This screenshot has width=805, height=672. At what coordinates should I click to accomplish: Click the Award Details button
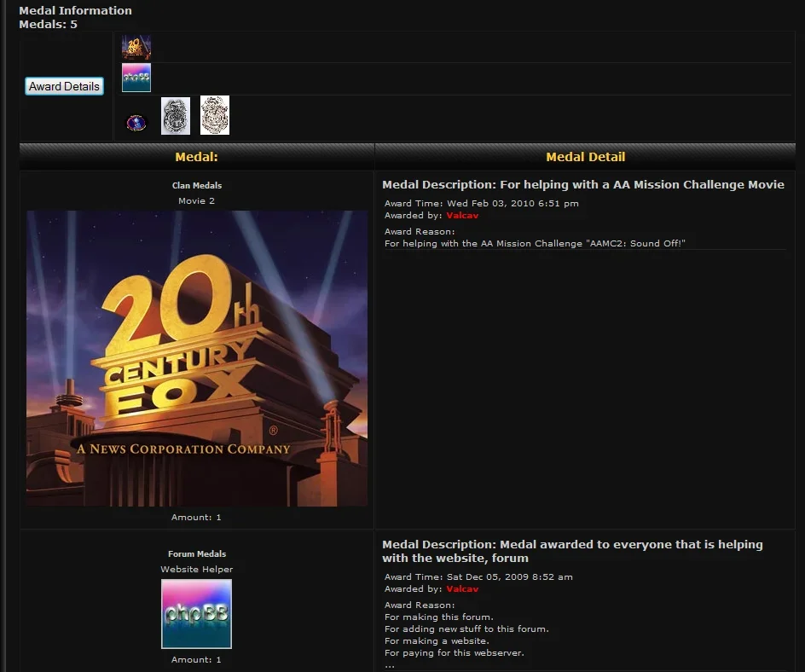(64, 86)
